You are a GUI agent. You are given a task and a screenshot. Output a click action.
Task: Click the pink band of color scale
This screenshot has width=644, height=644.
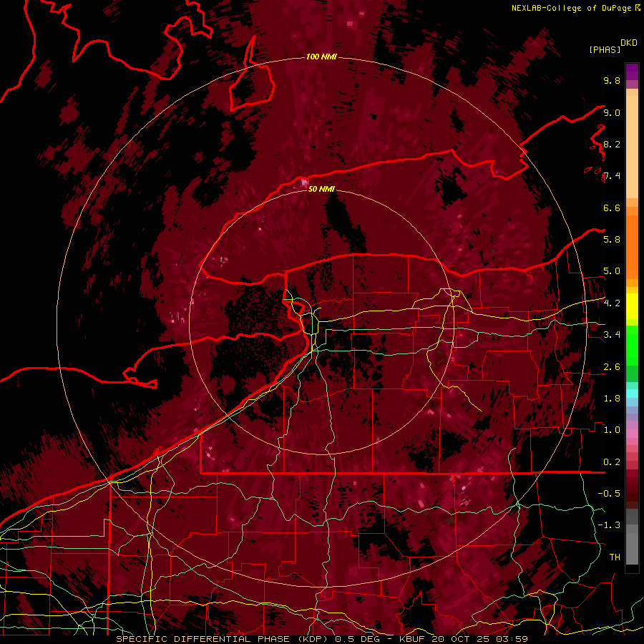[x=632, y=434]
